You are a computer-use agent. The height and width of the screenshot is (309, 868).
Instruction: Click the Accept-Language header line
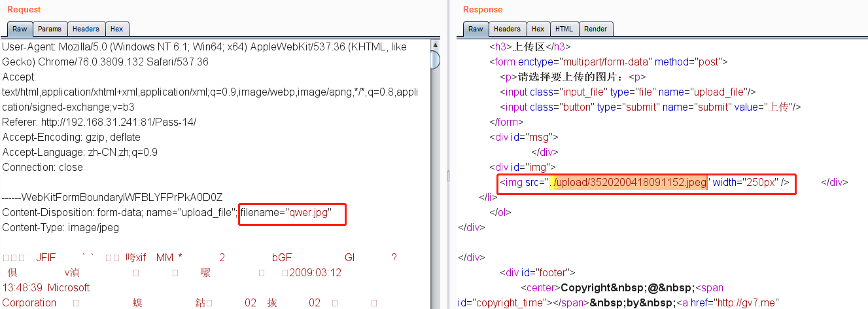coord(80,153)
